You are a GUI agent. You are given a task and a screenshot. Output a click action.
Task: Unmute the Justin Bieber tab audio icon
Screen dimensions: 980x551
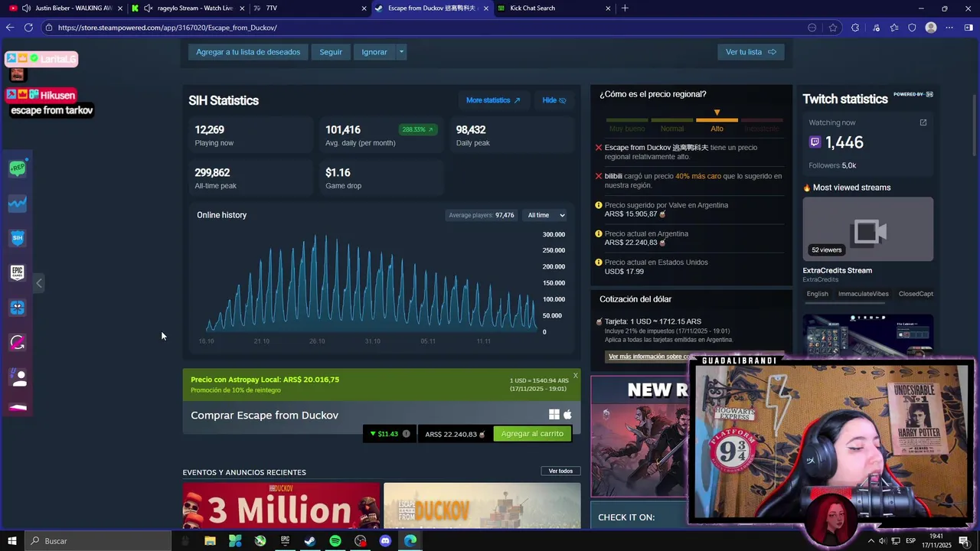(27, 8)
